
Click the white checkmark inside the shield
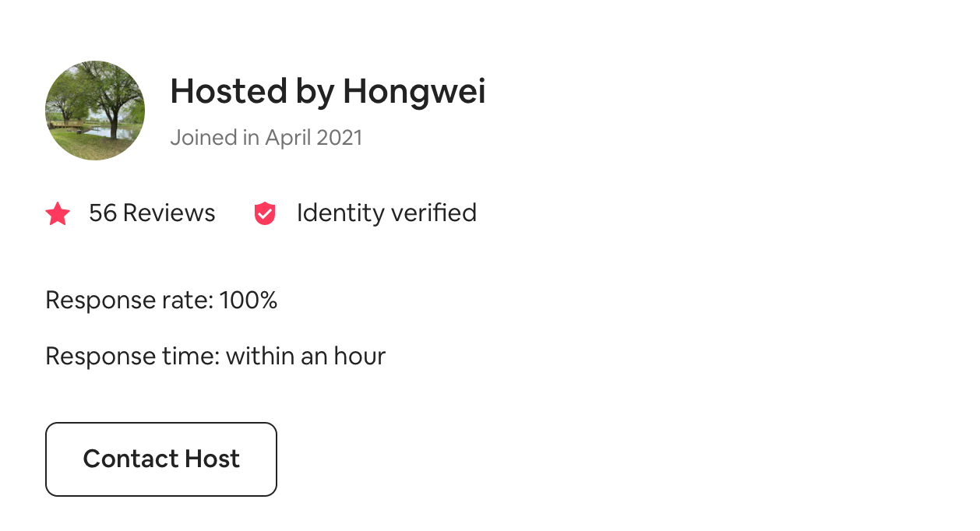point(265,213)
